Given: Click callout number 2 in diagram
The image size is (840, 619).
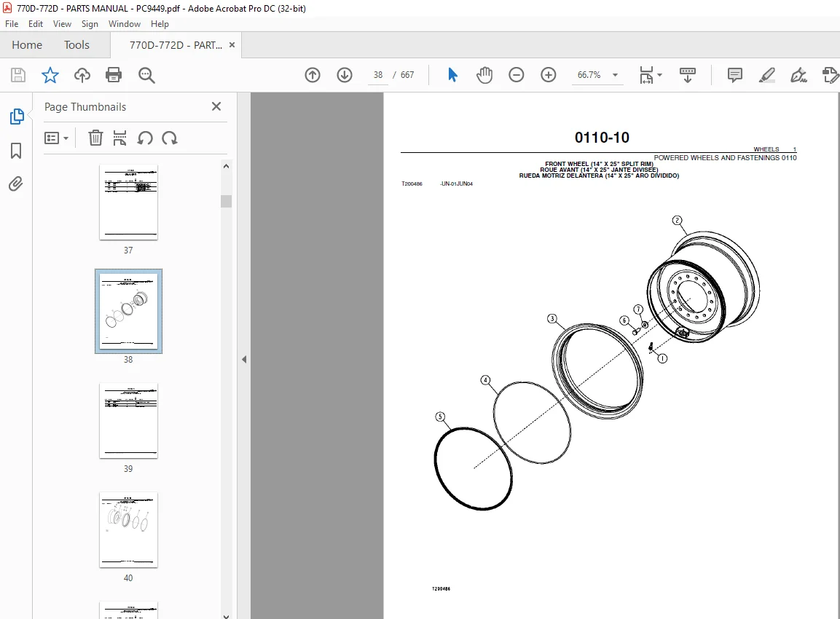Looking at the screenshot, I should (677, 221).
